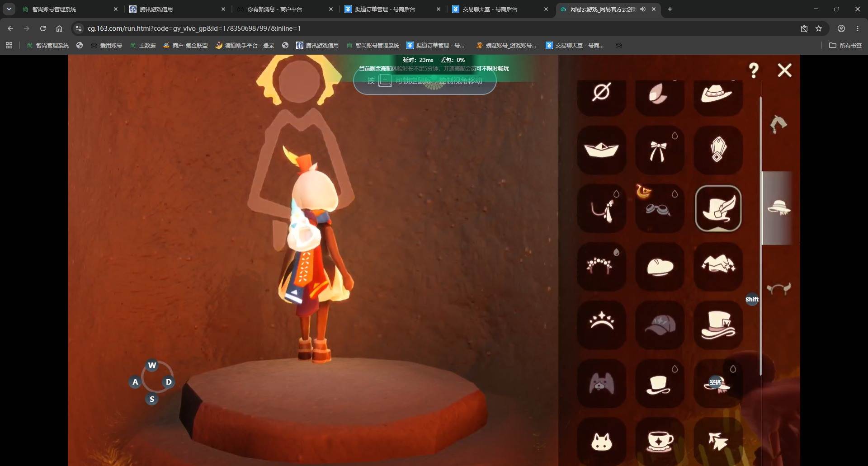Switch to the horn accessory category tab
Image resolution: width=868 pixels, height=466 pixels.
point(779,288)
